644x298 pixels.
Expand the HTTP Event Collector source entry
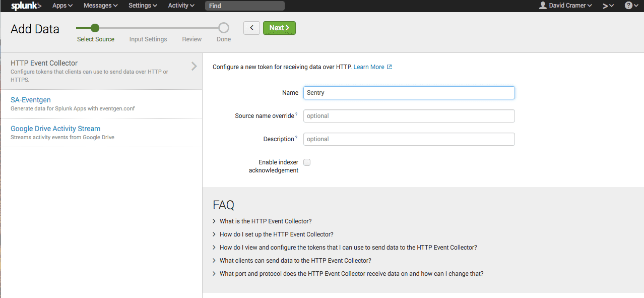click(x=193, y=66)
